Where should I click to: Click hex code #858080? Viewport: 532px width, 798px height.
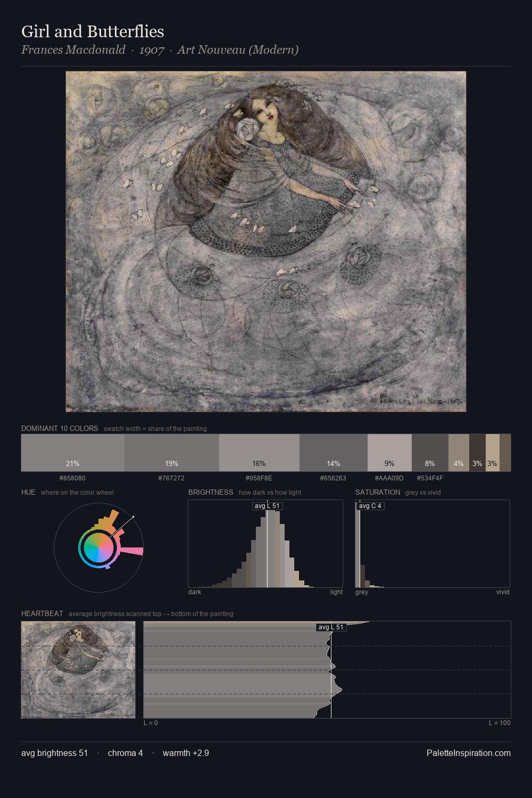[72, 478]
